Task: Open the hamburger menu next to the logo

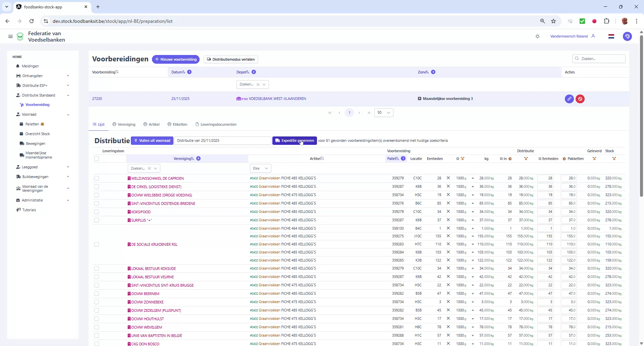Action: pyautogui.click(x=10, y=36)
